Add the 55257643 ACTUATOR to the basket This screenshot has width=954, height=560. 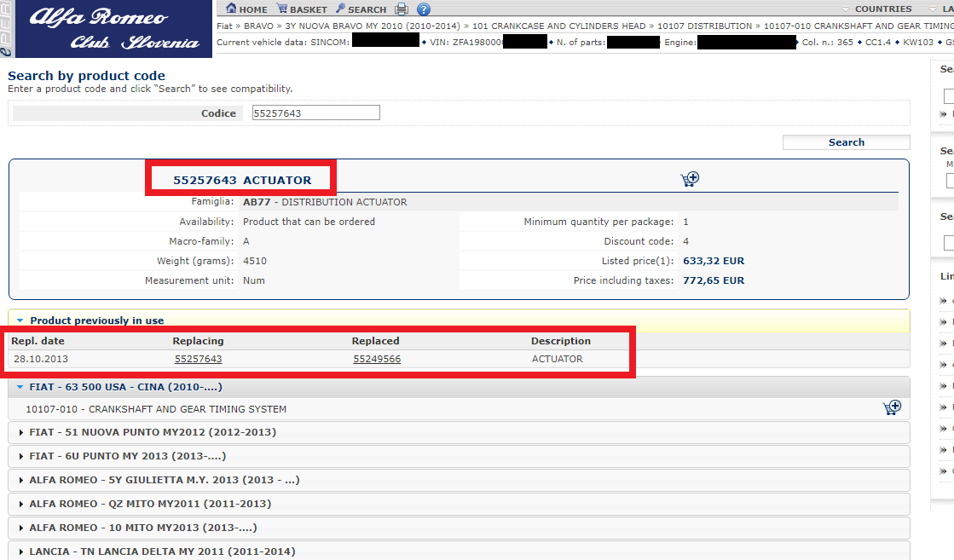coord(690,179)
